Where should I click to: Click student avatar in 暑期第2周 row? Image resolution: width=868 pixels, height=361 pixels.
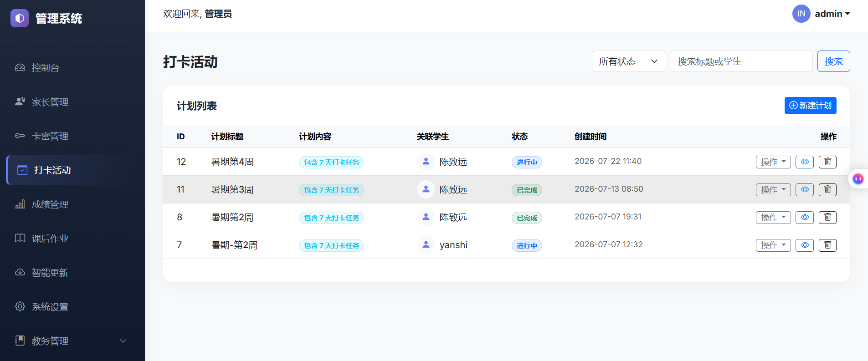426,217
